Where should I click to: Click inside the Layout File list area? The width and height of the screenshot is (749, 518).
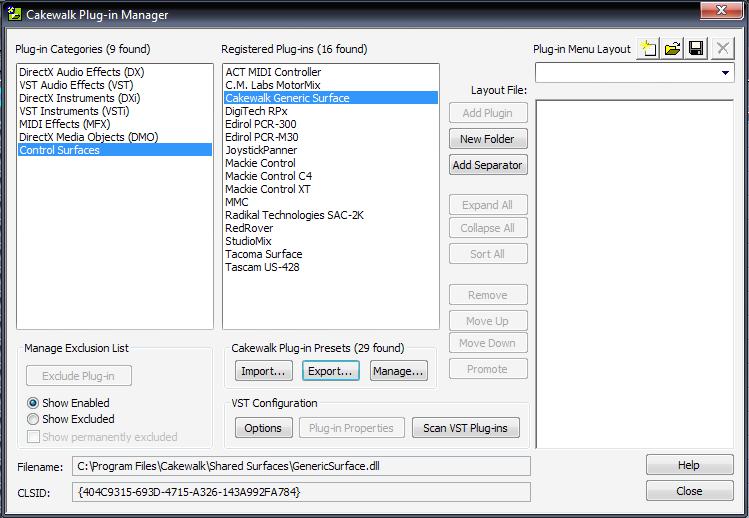pos(634,274)
